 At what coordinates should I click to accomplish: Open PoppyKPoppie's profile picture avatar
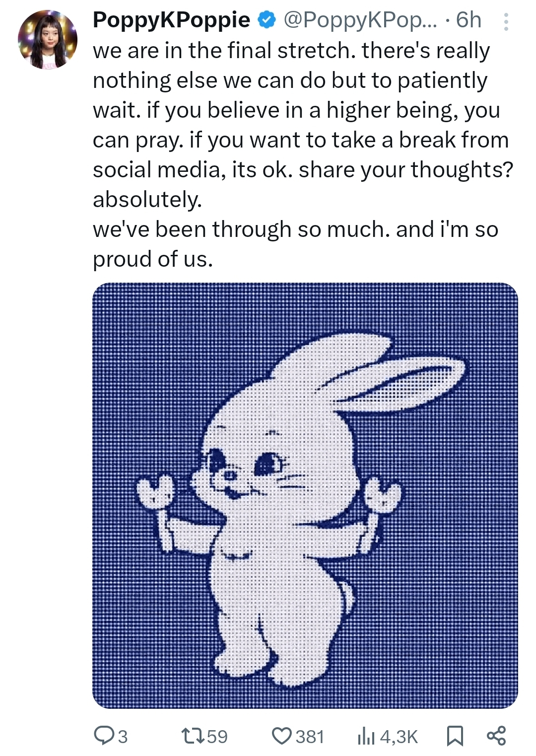48,40
